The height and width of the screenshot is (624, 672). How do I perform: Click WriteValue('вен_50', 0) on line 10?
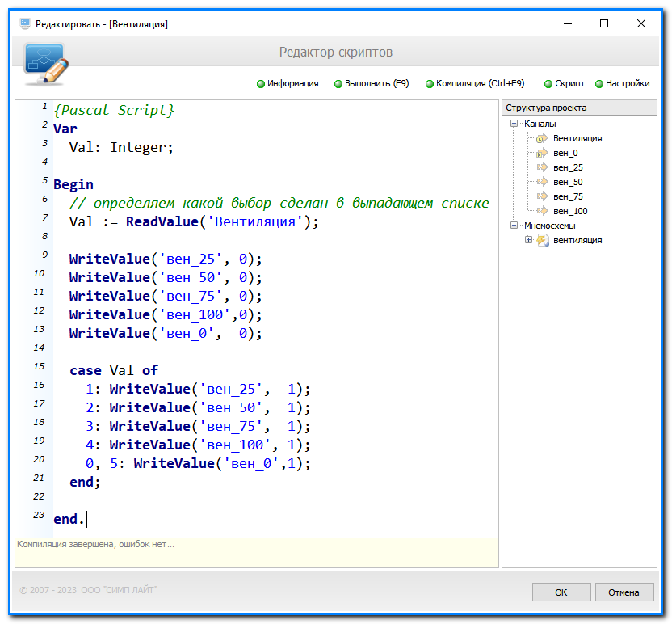point(166,278)
